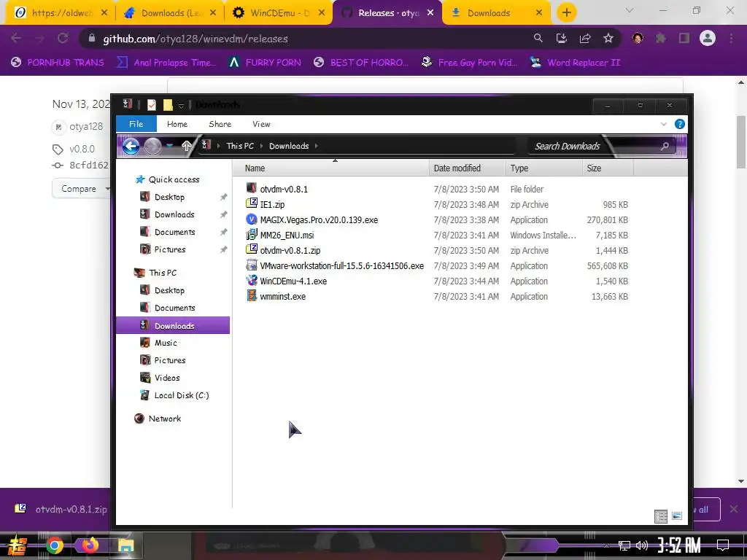747x560 pixels.
Task: Switch to WinCDEmu browser tab
Action: 279,13
